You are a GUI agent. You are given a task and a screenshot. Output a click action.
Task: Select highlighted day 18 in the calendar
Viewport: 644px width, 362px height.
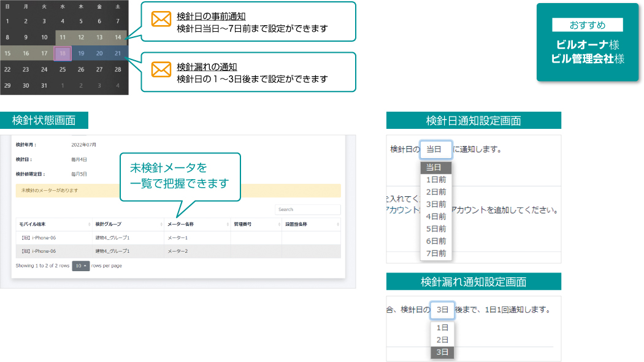click(63, 53)
